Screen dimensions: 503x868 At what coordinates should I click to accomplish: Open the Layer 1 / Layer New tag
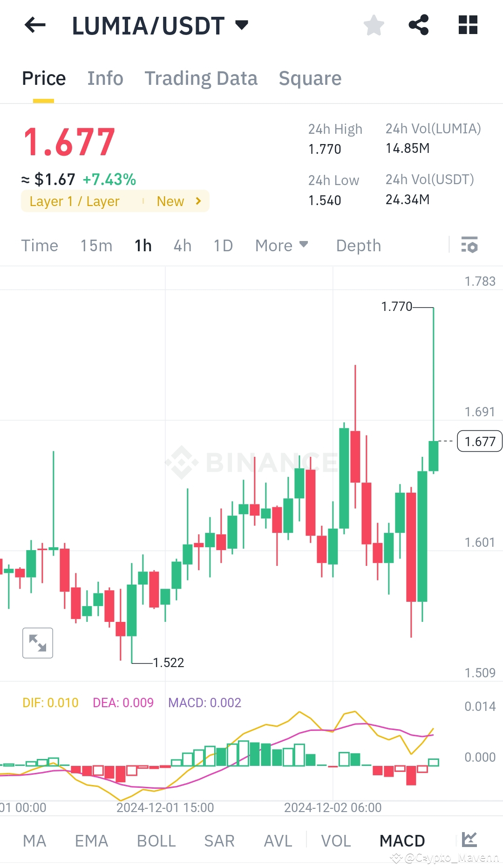(115, 201)
